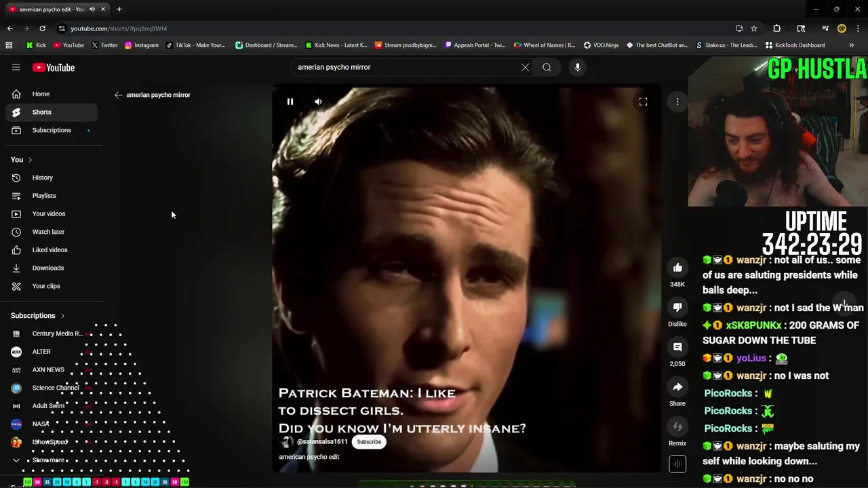Open the VDO.Ninja bookmark

[x=602, y=45]
